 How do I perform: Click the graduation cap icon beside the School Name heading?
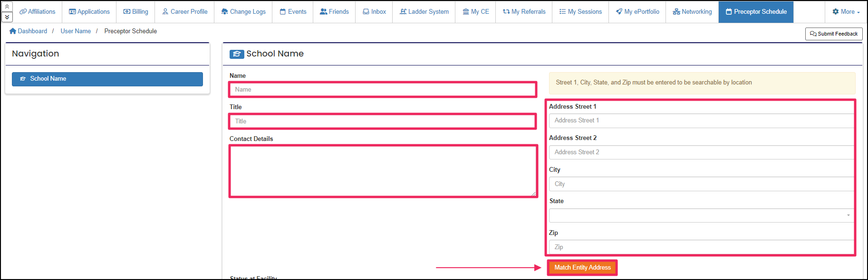coord(237,54)
